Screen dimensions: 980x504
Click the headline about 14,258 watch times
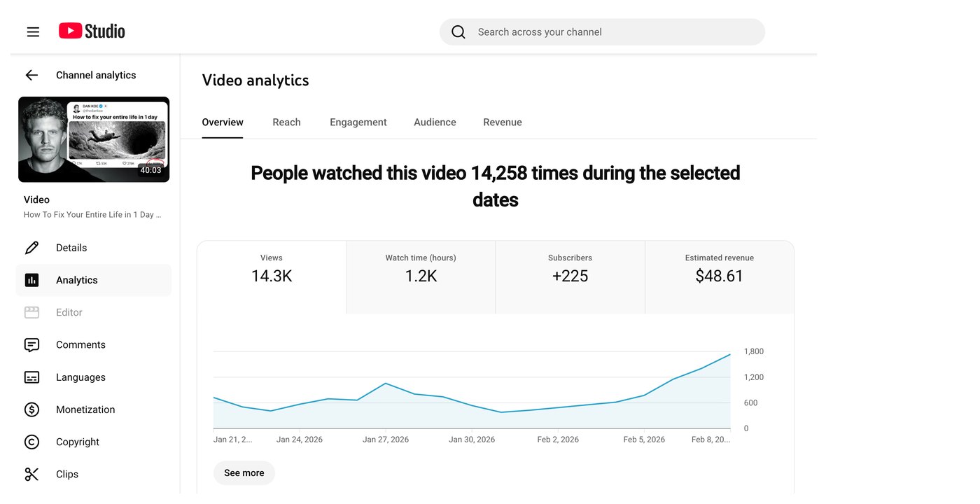click(x=496, y=186)
